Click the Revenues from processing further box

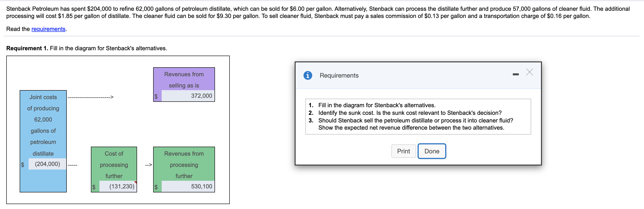click(x=184, y=165)
